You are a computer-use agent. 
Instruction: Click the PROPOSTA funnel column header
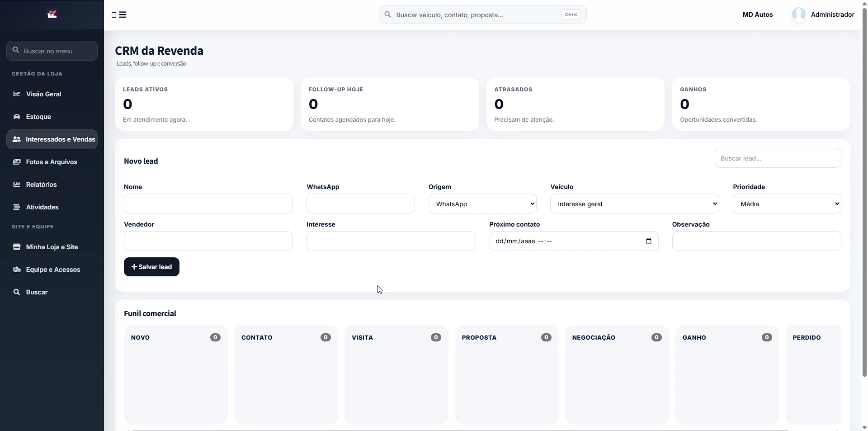click(x=479, y=337)
